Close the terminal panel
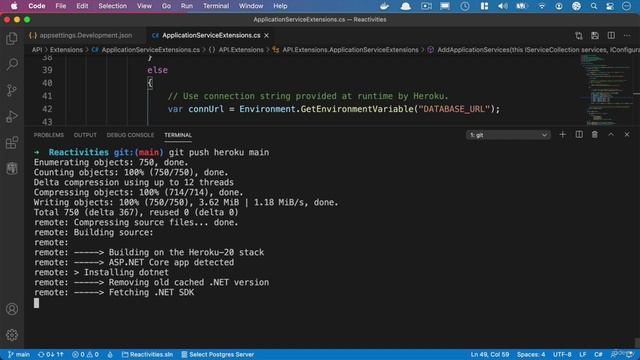The image size is (640, 360). click(x=627, y=134)
